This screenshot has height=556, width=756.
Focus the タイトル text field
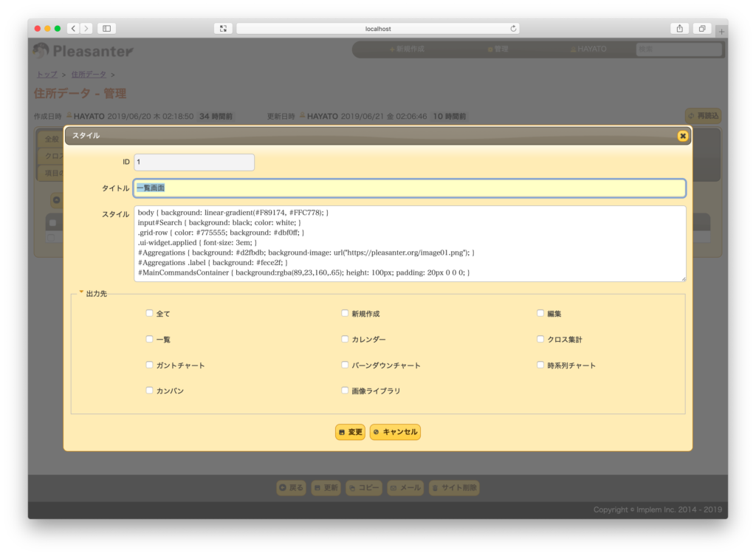[409, 188]
